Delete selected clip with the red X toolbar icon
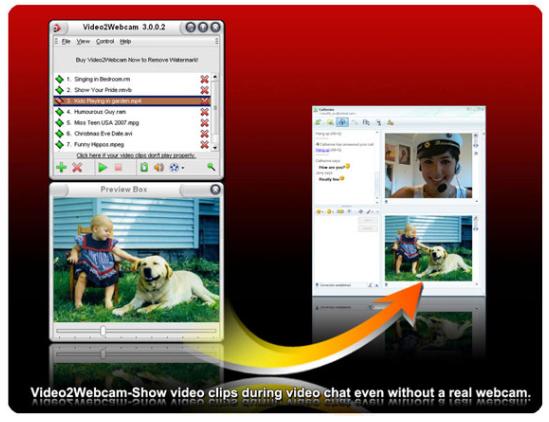This screenshot has width=549, height=422. (77, 167)
